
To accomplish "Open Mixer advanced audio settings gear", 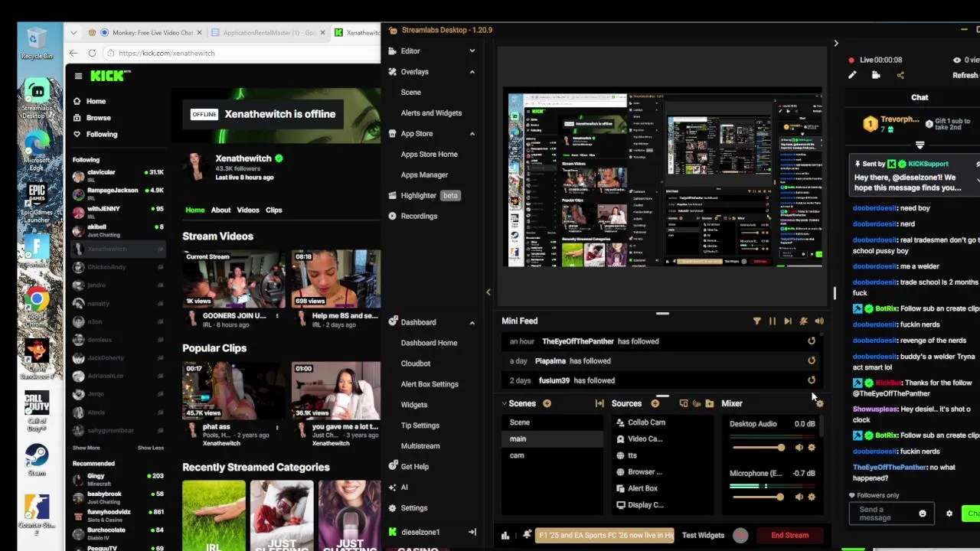I will (819, 403).
